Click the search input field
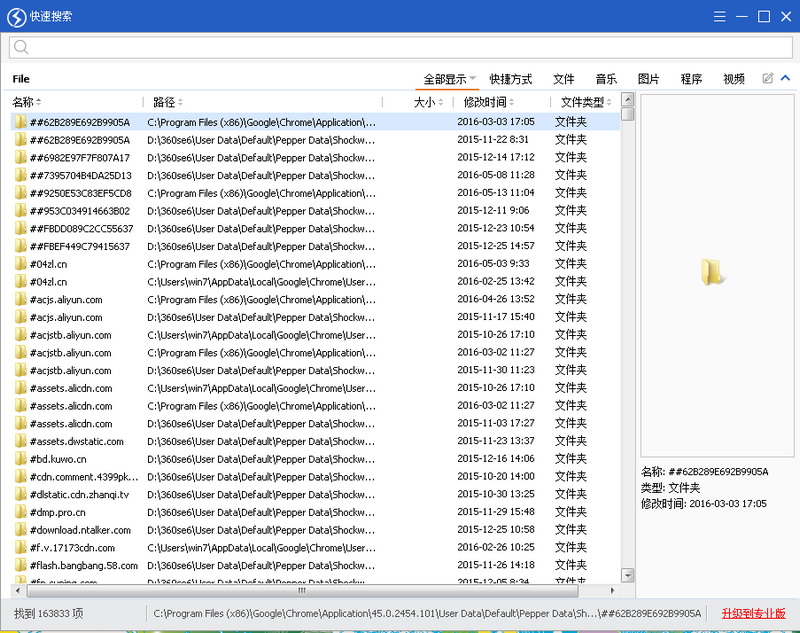 400,47
